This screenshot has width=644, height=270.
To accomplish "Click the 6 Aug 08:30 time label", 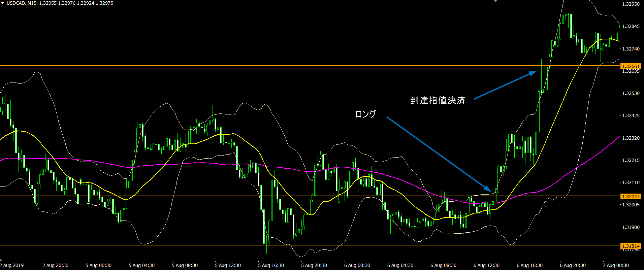I will pos(443,265).
